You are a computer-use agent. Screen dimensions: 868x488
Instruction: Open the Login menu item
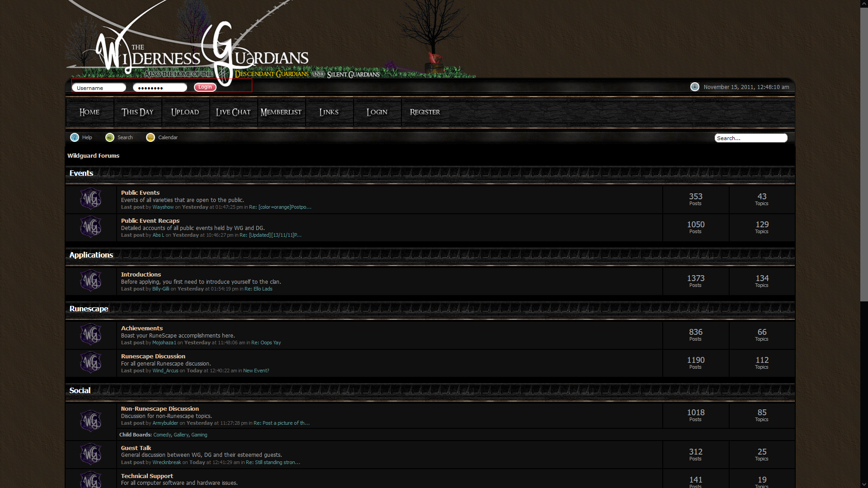point(377,112)
